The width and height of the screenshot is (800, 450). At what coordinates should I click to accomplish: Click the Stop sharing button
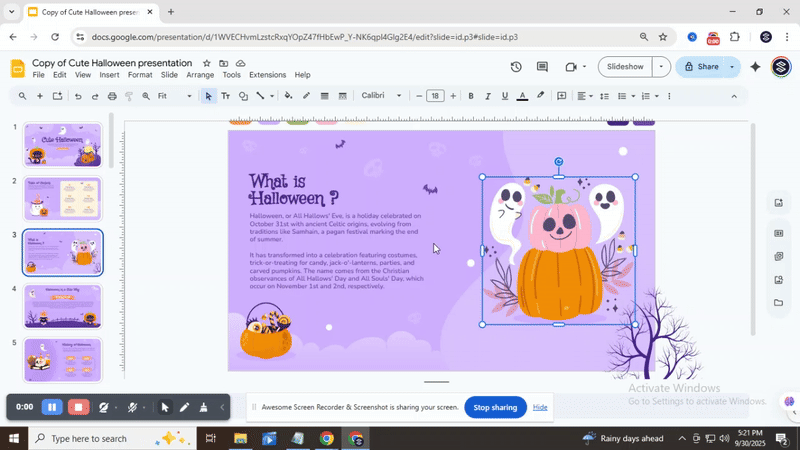pyautogui.click(x=495, y=407)
